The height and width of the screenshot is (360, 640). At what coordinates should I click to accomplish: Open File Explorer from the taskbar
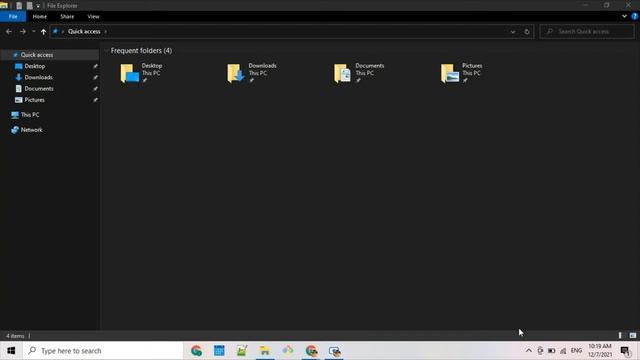coord(264,351)
